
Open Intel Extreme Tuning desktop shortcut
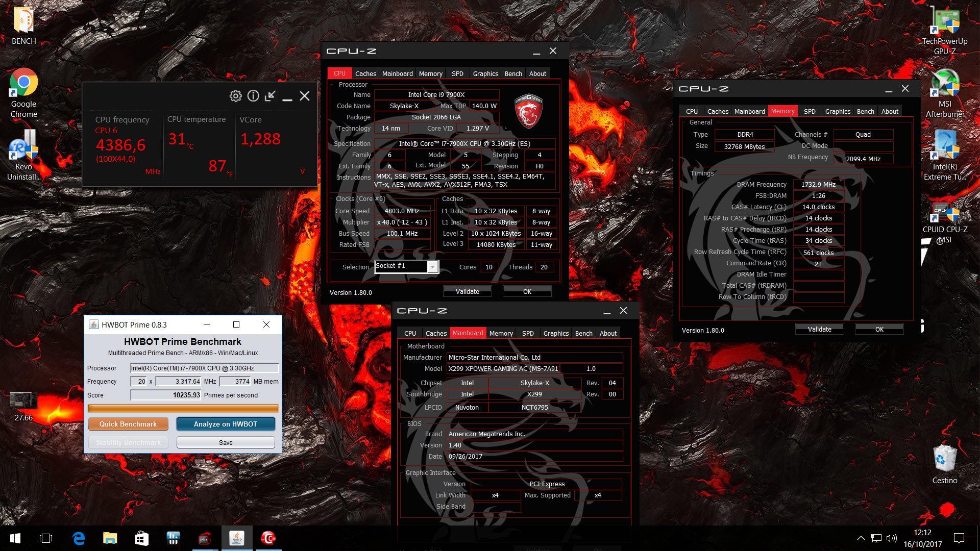point(945,155)
